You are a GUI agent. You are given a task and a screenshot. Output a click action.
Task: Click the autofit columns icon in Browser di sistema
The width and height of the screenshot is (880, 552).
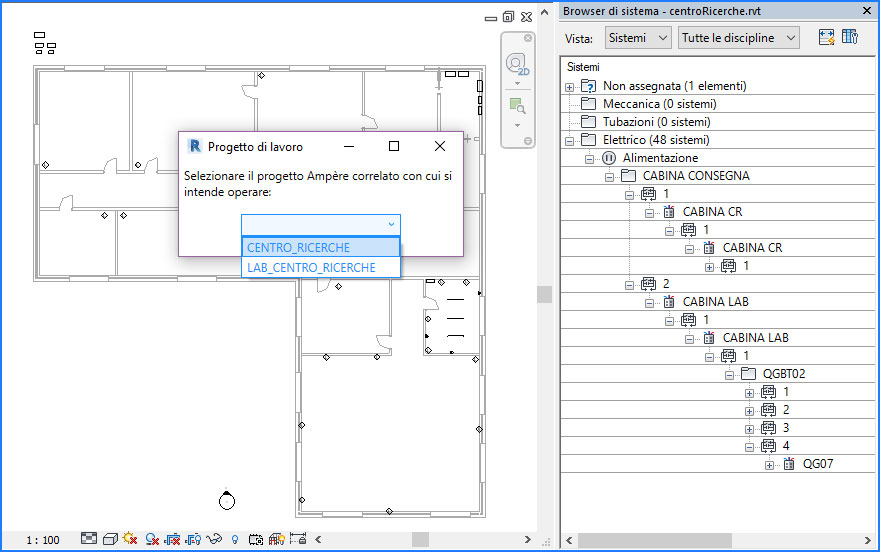pos(826,38)
